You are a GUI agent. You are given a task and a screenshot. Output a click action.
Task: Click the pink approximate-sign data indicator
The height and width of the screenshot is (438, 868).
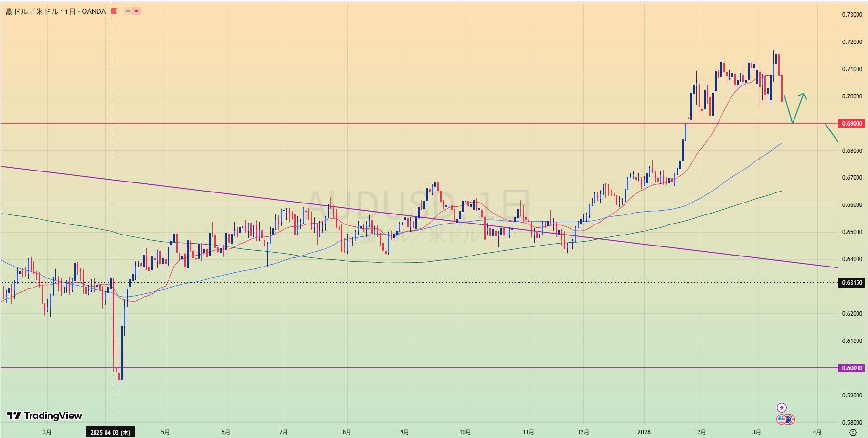click(x=137, y=11)
